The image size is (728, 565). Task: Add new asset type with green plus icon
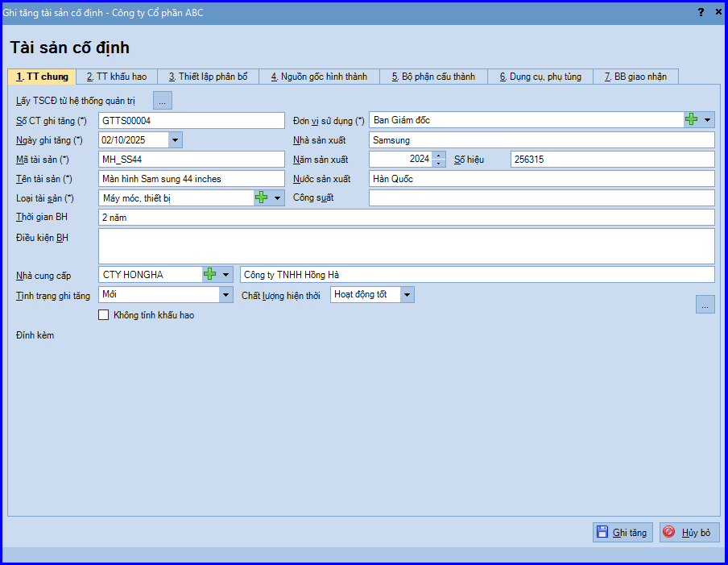(262, 198)
